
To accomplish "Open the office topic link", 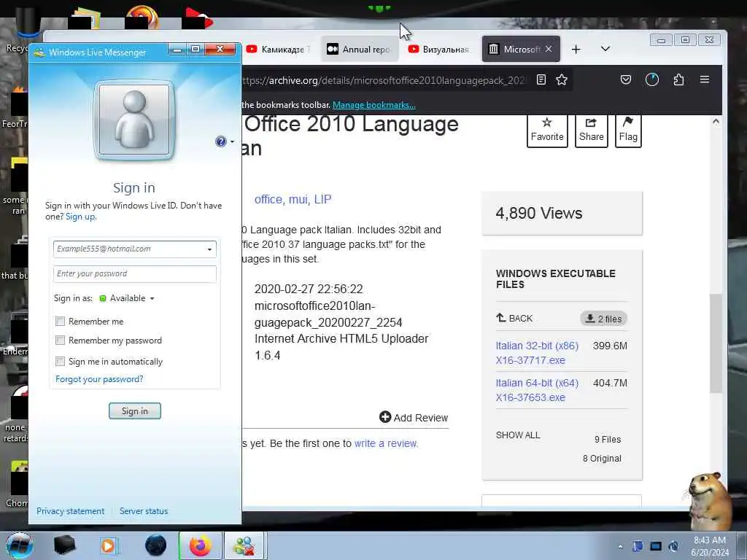I will pos(268,200).
